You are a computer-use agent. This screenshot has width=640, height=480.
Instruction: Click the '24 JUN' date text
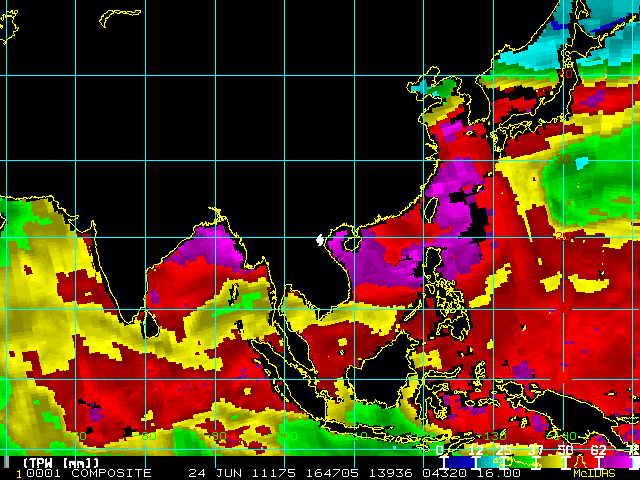click(216, 473)
